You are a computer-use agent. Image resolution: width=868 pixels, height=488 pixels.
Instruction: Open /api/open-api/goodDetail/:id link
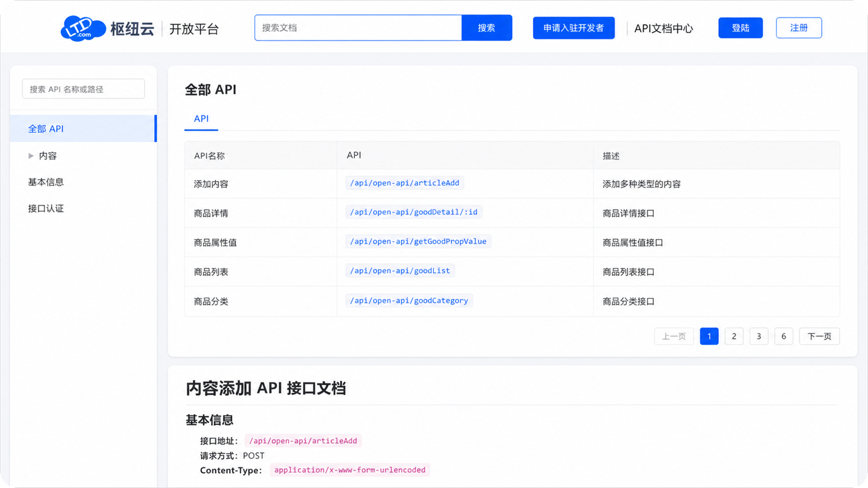(x=414, y=212)
